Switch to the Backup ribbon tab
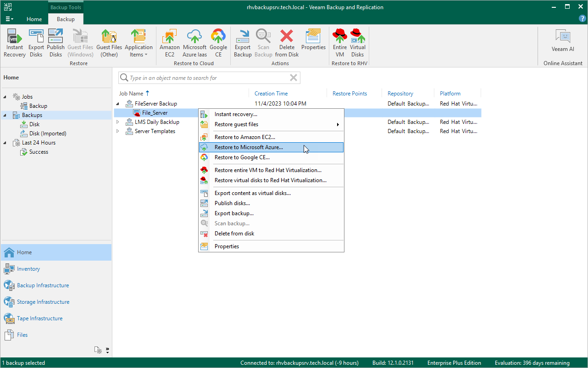 [x=66, y=19]
